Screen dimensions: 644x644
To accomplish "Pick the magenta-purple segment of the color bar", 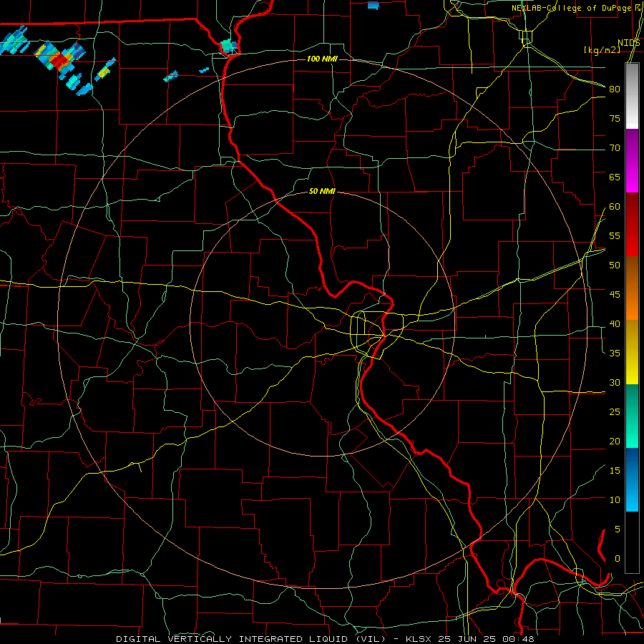I will 632,160.
